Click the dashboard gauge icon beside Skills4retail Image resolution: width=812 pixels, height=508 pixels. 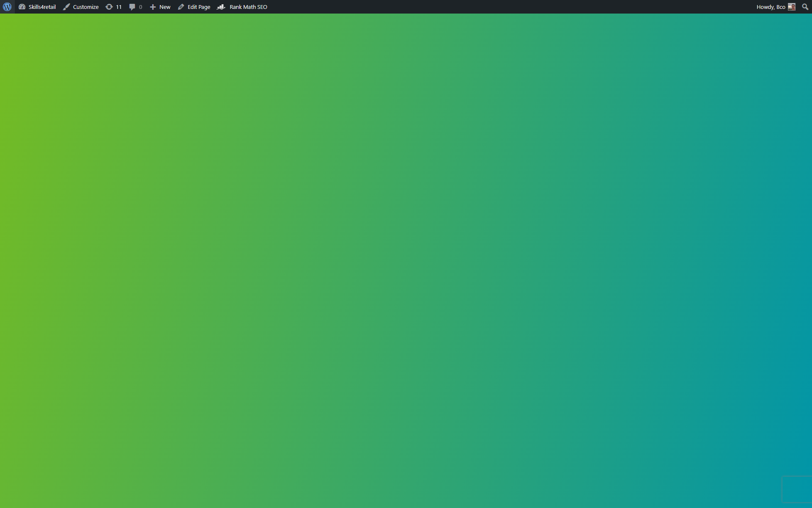click(x=22, y=7)
